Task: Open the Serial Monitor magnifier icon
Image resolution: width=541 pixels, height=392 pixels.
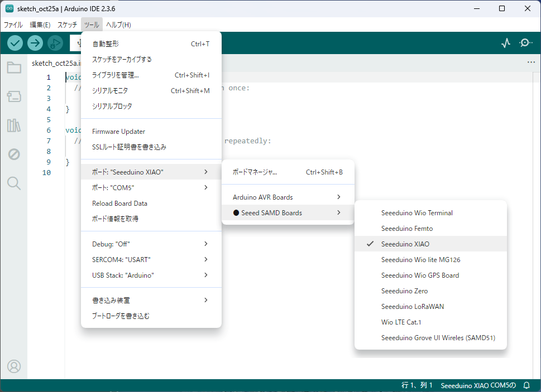Action: (x=526, y=43)
